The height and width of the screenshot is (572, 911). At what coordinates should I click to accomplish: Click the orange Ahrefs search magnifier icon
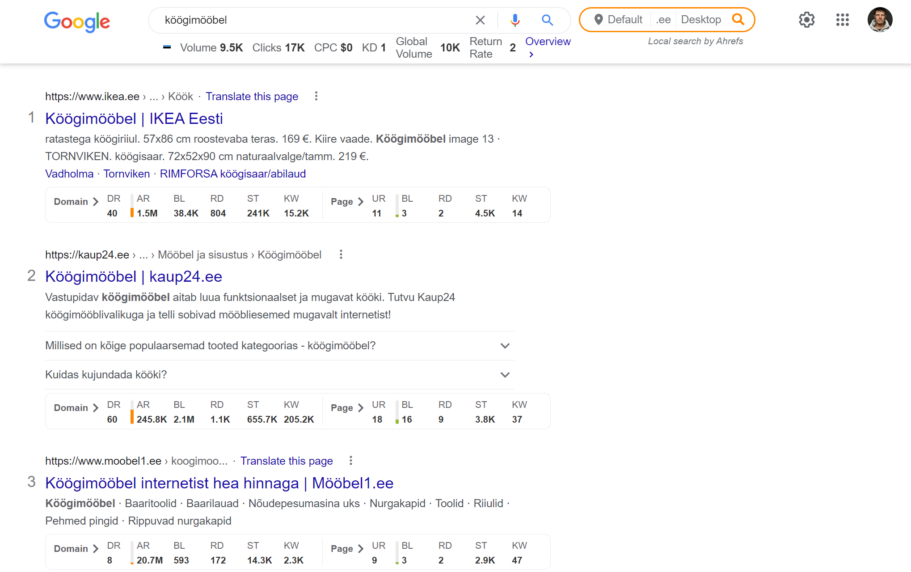coord(738,19)
